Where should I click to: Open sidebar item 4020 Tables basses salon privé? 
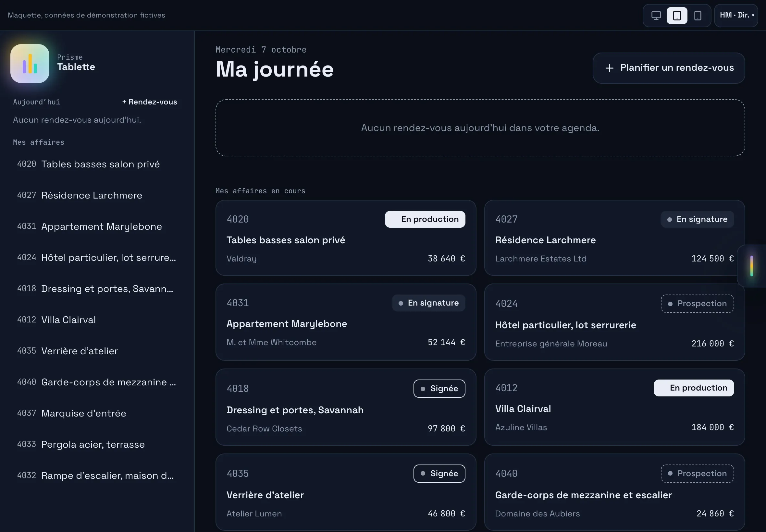click(x=97, y=164)
